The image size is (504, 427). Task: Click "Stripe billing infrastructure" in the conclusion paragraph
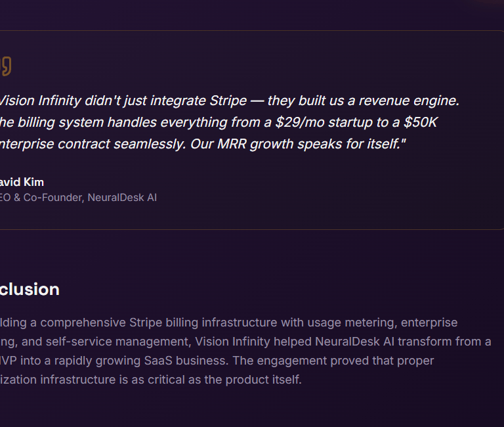coord(205,323)
